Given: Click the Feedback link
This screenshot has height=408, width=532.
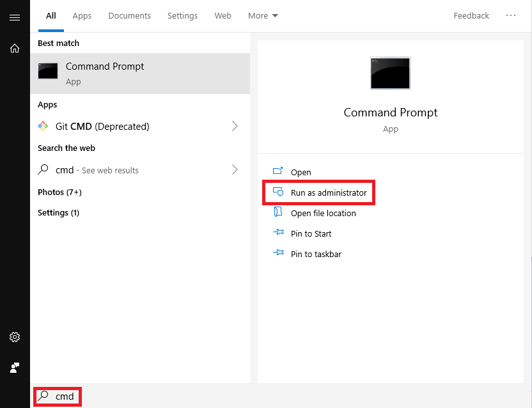Looking at the screenshot, I should (x=471, y=16).
